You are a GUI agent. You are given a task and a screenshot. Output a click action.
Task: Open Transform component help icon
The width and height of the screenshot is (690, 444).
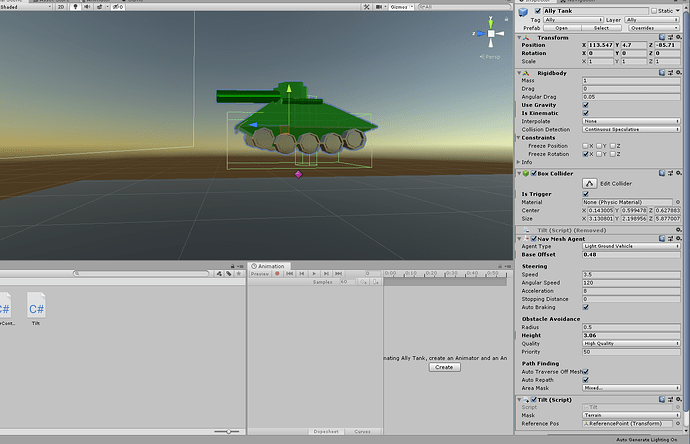click(662, 38)
